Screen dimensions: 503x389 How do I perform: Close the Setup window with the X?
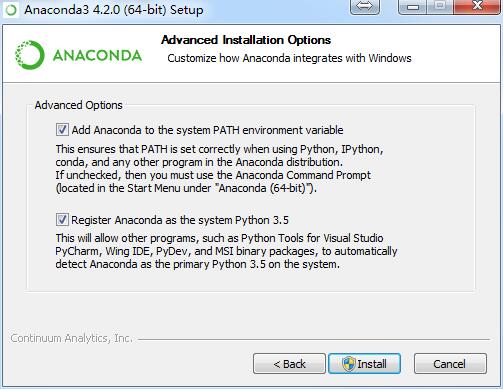point(478,7)
